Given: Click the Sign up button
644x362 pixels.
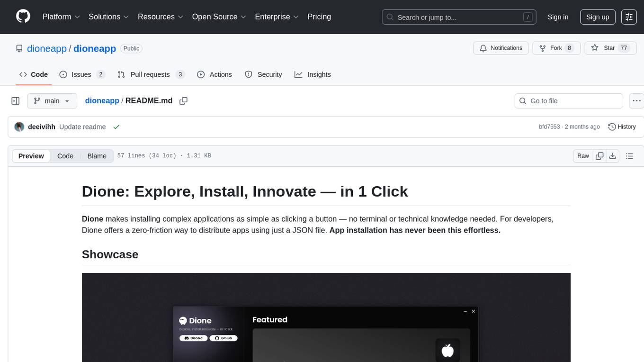Looking at the screenshot, I should coord(598,17).
